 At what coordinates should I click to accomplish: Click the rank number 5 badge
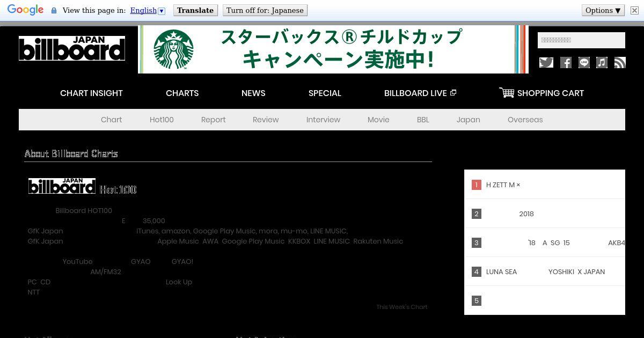click(476, 300)
